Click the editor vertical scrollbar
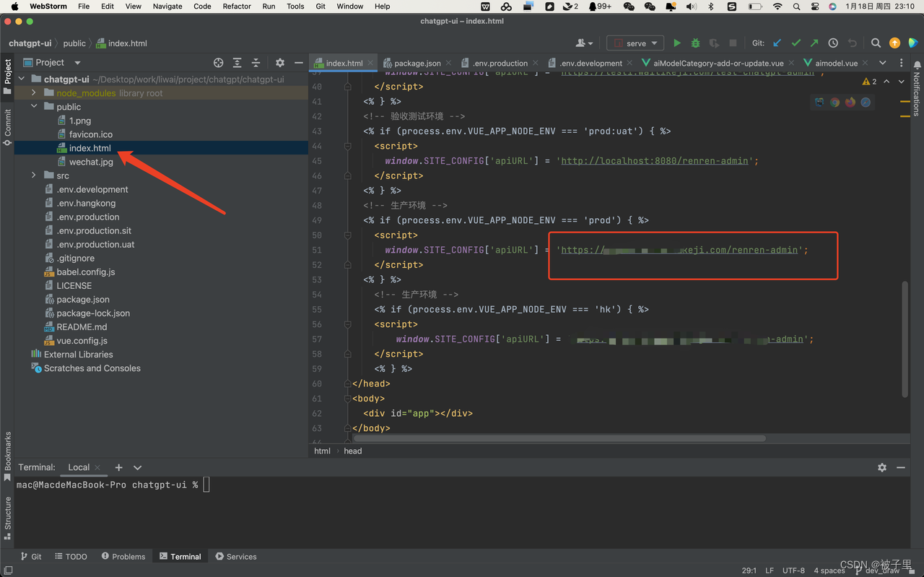 905,339
